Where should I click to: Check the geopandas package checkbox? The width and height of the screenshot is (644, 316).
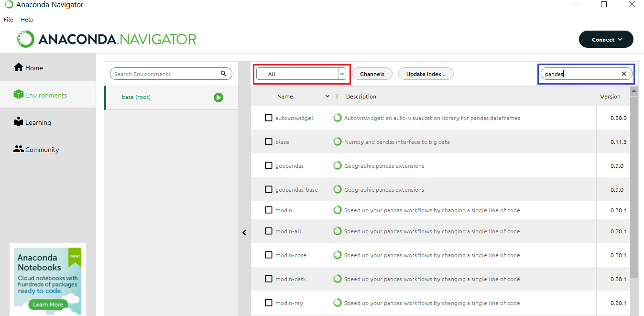tap(269, 165)
